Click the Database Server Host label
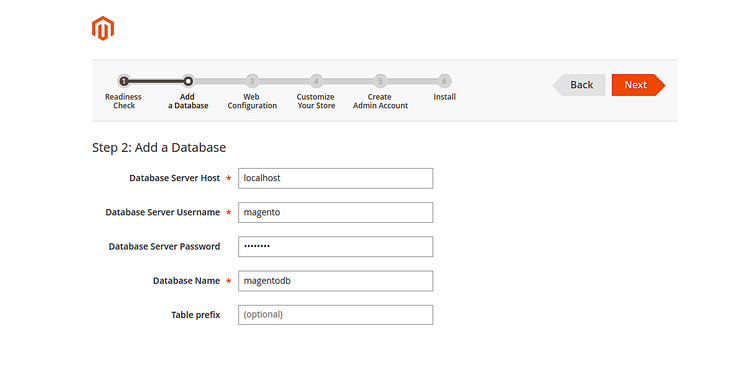Viewport: 750px width, 384px height. click(175, 178)
